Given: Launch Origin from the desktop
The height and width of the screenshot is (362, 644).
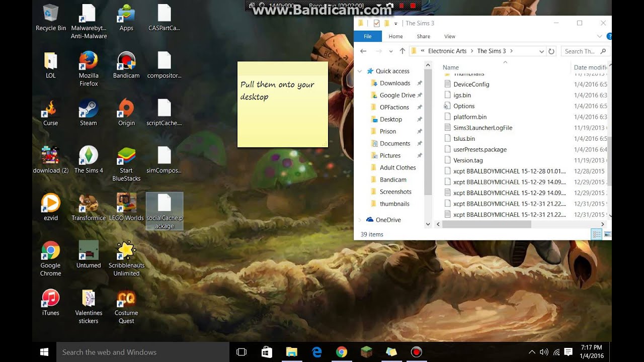Looking at the screenshot, I should click(x=126, y=113).
